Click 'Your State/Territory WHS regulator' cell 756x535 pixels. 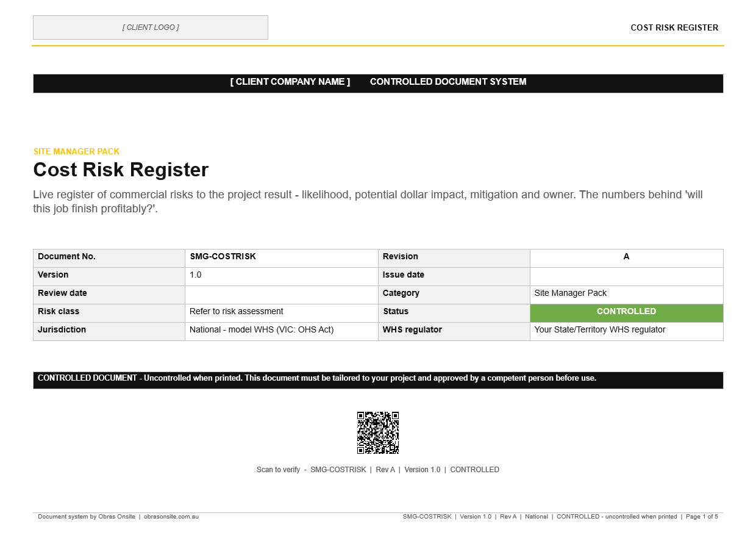pyautogui.click(x=627, y=331)
